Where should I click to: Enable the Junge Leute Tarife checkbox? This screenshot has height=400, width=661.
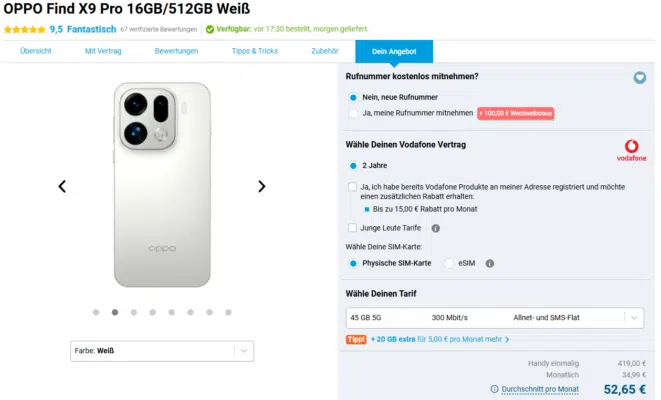353,228
